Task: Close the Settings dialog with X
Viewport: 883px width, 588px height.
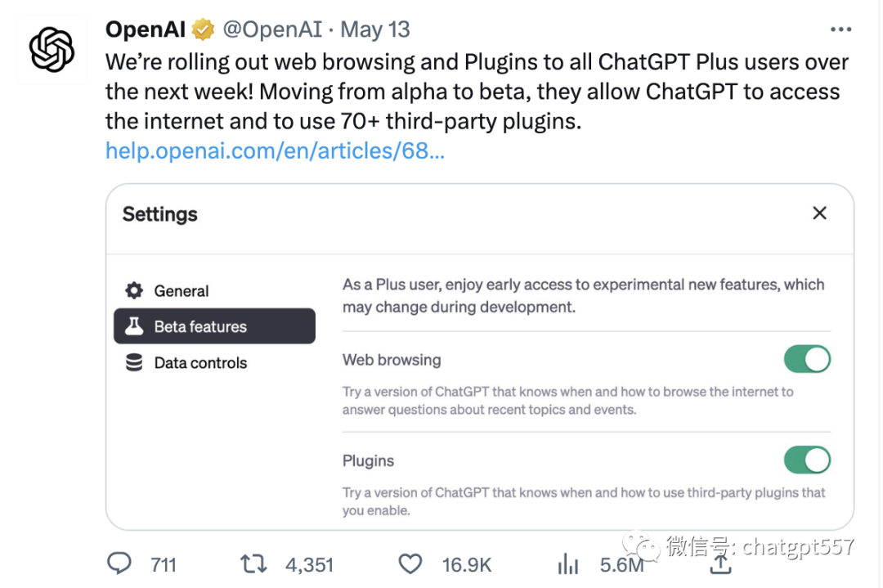Action: (x=819, y=213)
